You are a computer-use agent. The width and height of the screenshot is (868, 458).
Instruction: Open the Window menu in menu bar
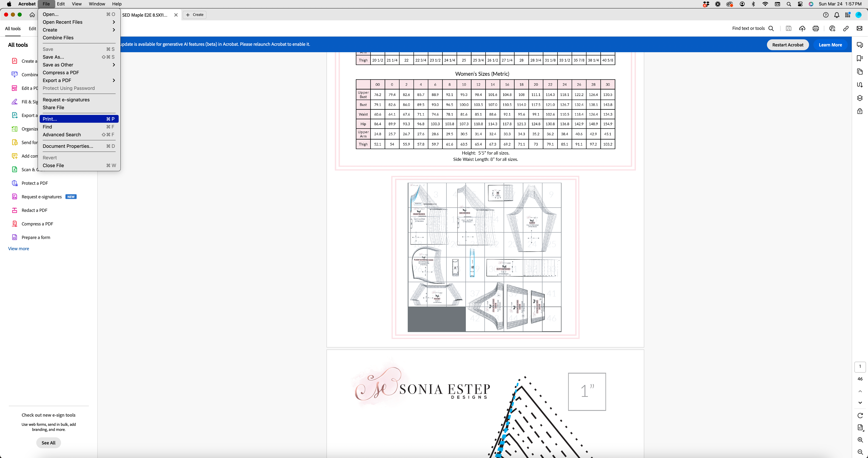[x=97, y=4]
